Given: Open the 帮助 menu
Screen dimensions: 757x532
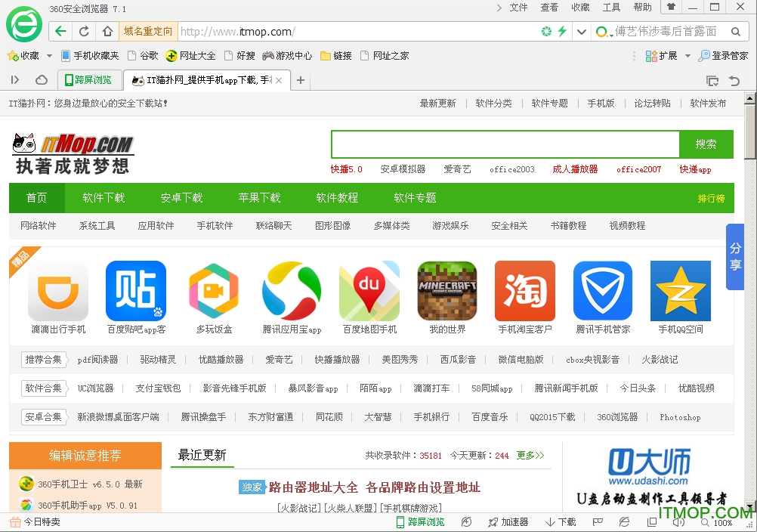Looking at the screenshot, I should coord(643,8).
